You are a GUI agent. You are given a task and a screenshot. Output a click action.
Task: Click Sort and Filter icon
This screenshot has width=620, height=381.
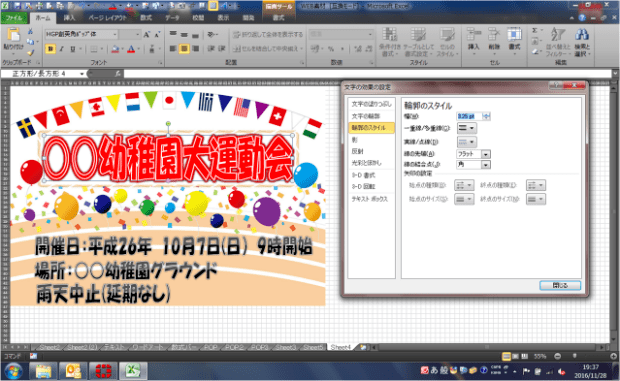(558, 42)
